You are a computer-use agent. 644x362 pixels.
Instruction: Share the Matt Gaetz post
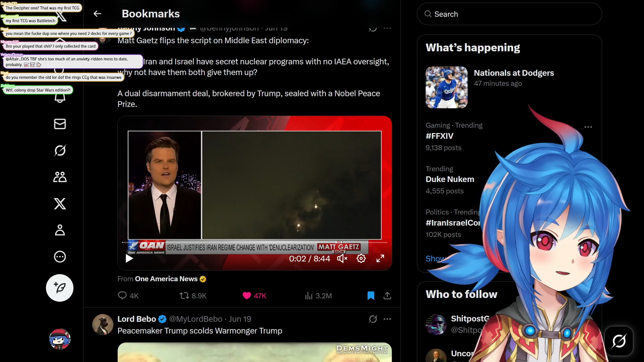[x=387, y=296]
